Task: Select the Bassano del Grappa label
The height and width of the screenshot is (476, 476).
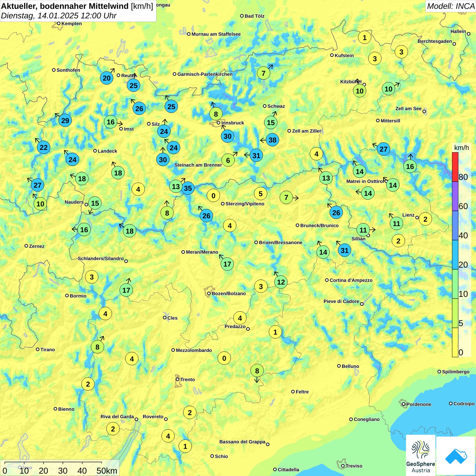Action: click(x=242, y=442)
